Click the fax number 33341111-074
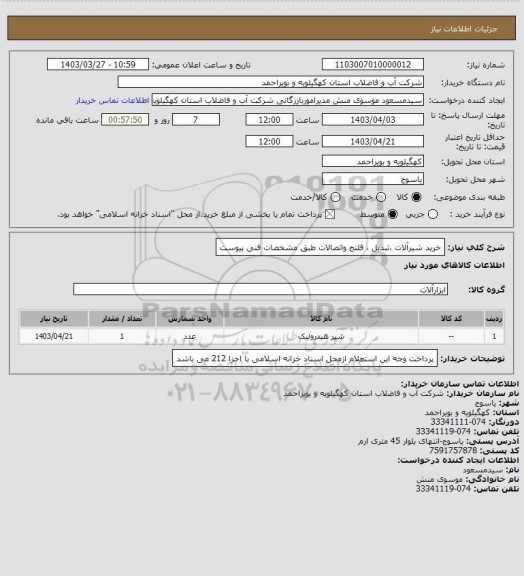 point(458,422)
